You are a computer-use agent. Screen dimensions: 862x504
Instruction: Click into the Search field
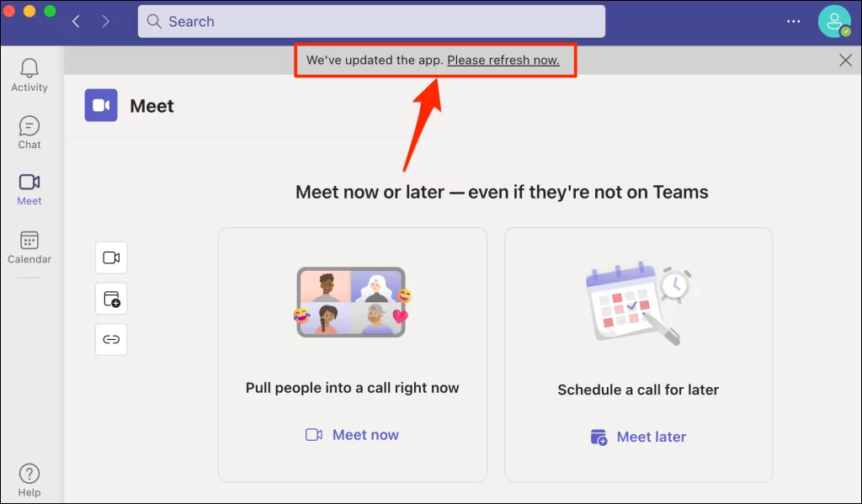(371, 21)
